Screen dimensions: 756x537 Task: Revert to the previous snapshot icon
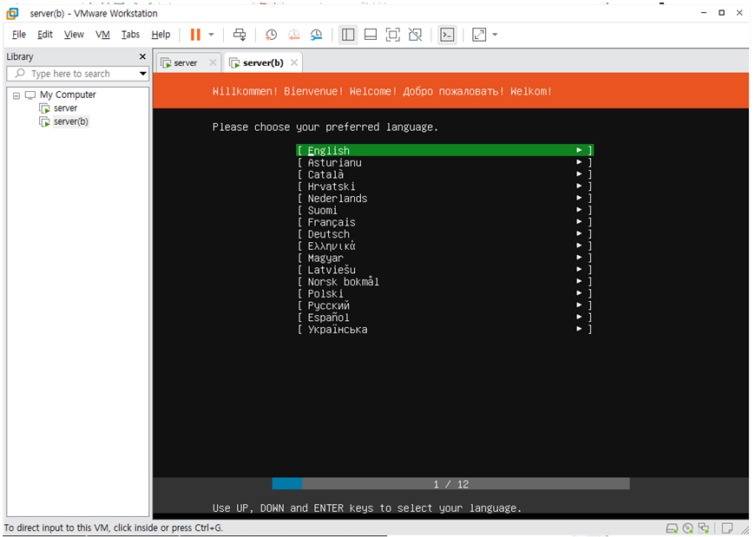pos(293,34)
